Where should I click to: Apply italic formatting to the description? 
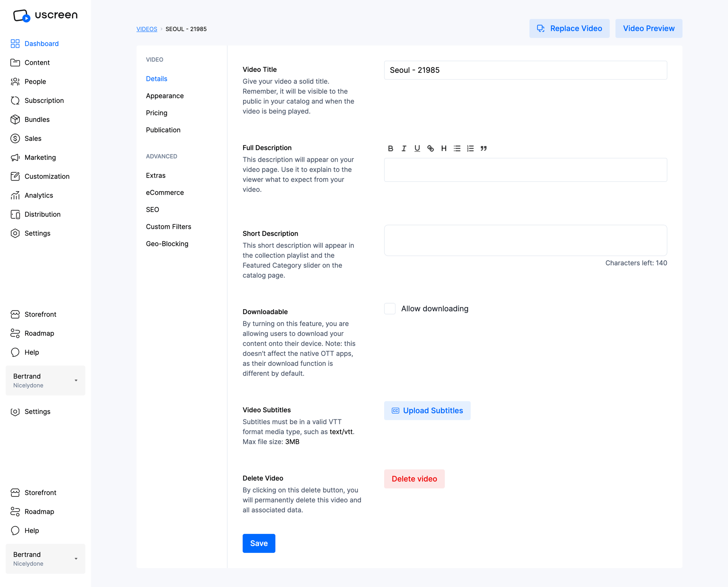tap(404, 148)
